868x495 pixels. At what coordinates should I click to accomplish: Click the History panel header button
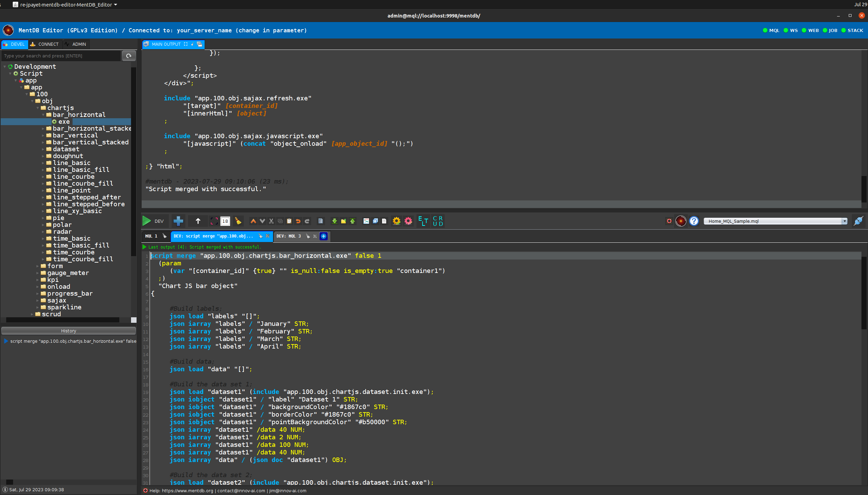(68, 331)
